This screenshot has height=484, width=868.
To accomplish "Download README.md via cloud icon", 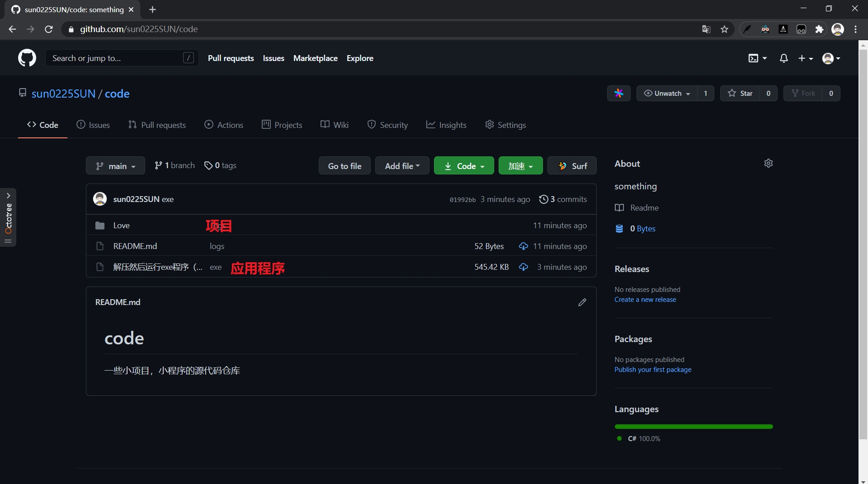I will click(523, 246).
